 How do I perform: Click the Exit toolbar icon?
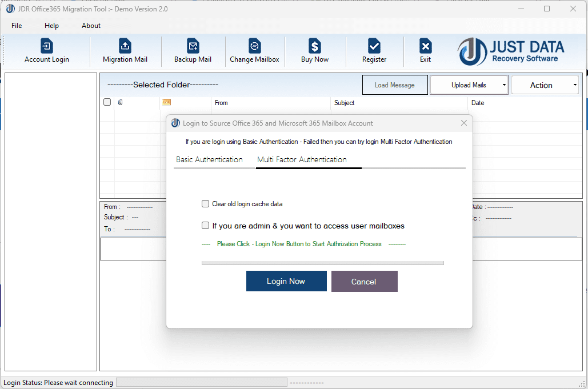point(425,51)
